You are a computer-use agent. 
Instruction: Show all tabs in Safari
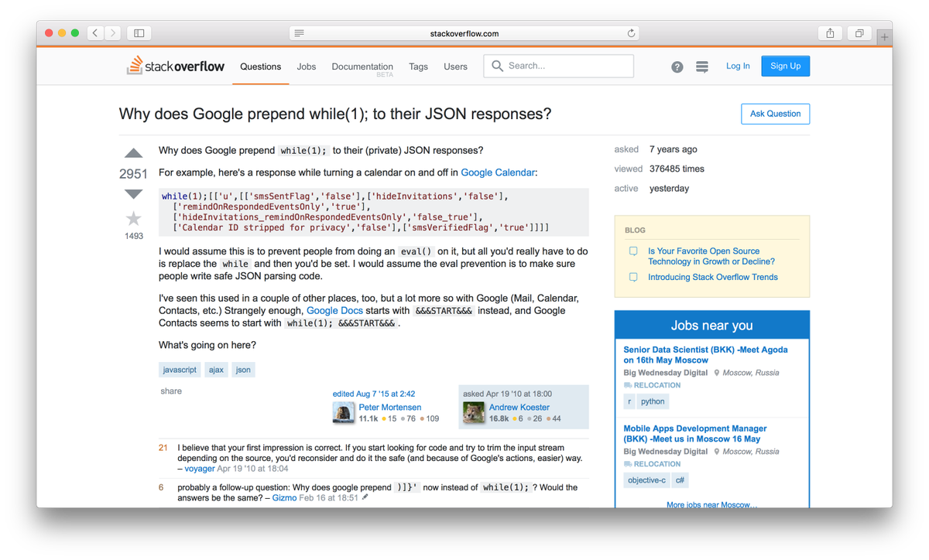[859, 33]
